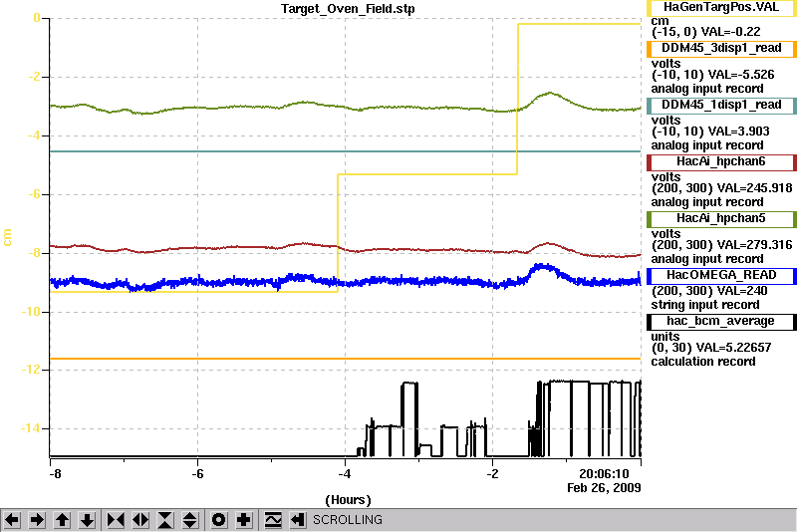This screenshot has width=797, height=532.
Task: Click the -14 y-axis tick label
Action: point(30,428)
